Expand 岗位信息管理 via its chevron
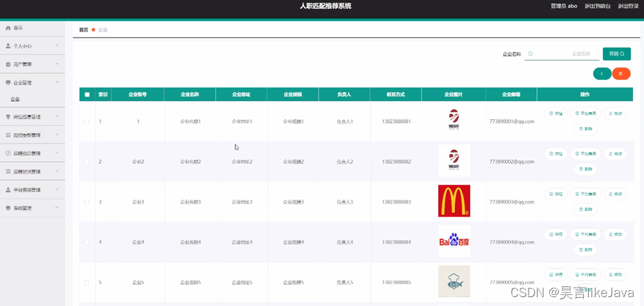 [57, 116]
